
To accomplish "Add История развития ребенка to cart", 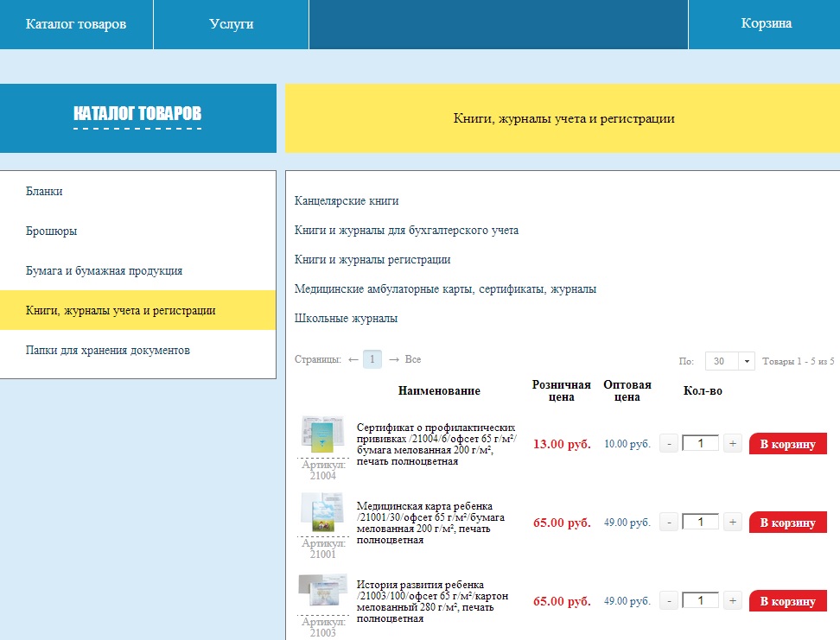I will click(x=787, y=601).
